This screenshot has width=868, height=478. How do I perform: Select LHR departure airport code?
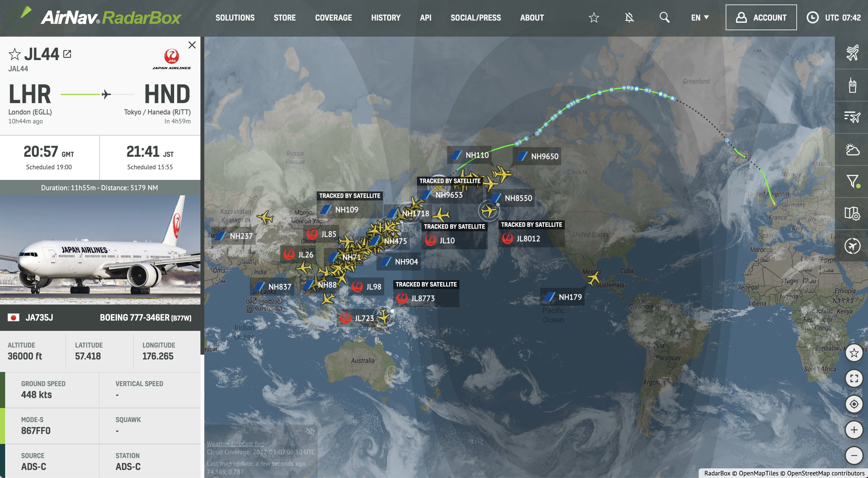[x=30, y=94]
